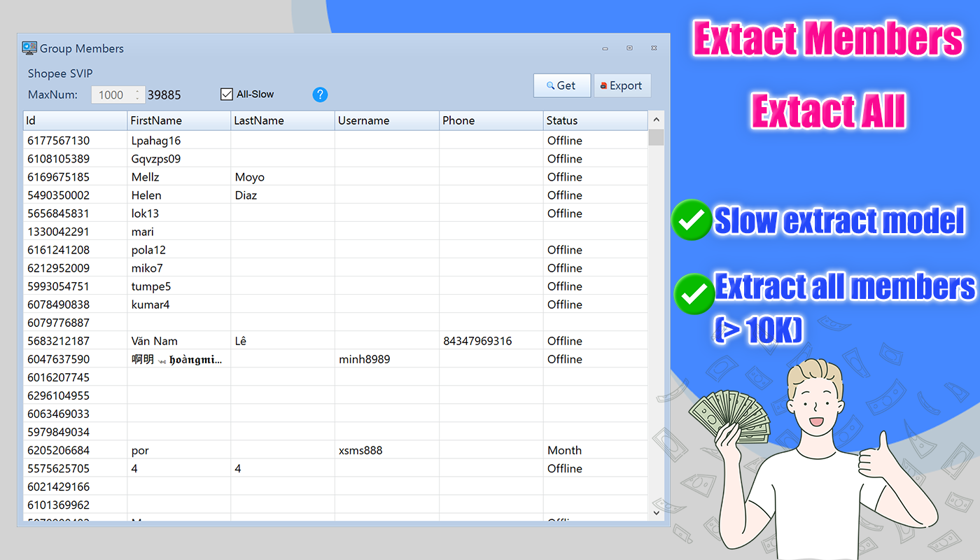
Task: Open the blue question mark help icon
Action: [x=320, y=94]
